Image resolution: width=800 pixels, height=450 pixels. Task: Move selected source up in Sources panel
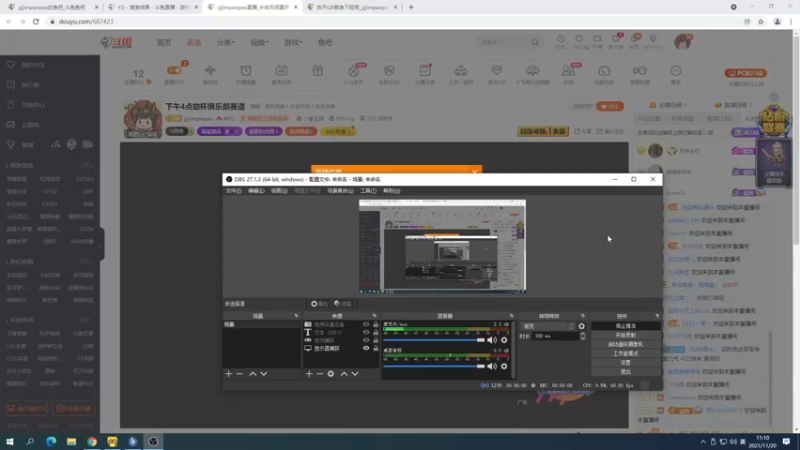344,374
